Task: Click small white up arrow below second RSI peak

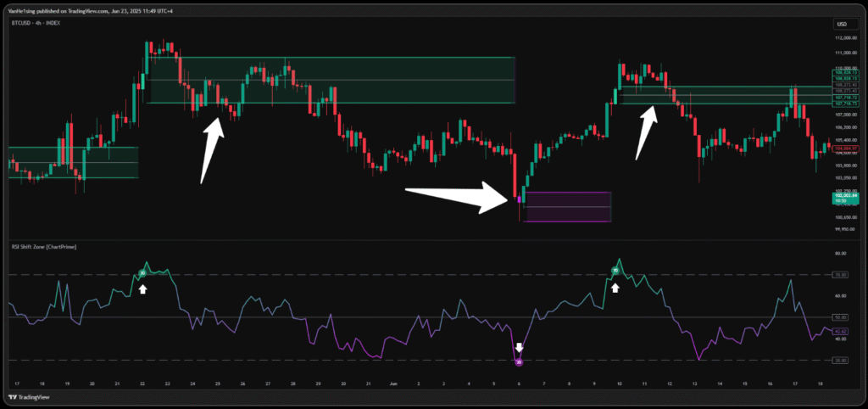Action: [616, 288]
